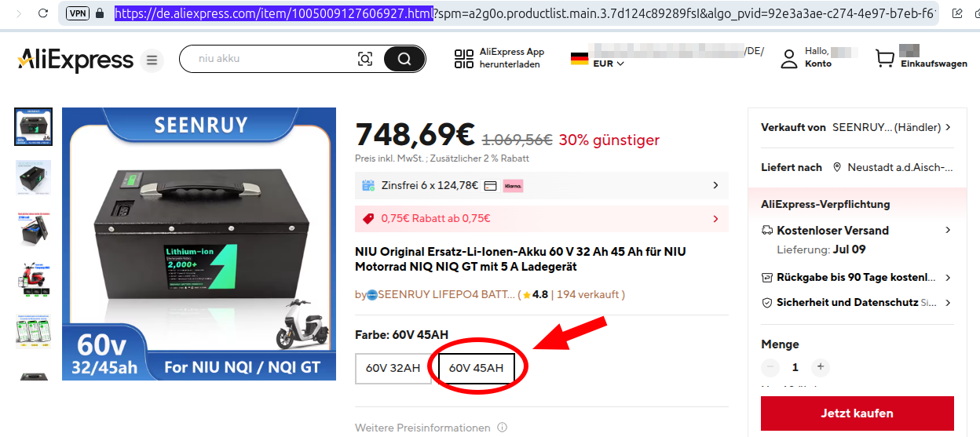
Task: Click the image search camera icon
Action: (365, 59)
